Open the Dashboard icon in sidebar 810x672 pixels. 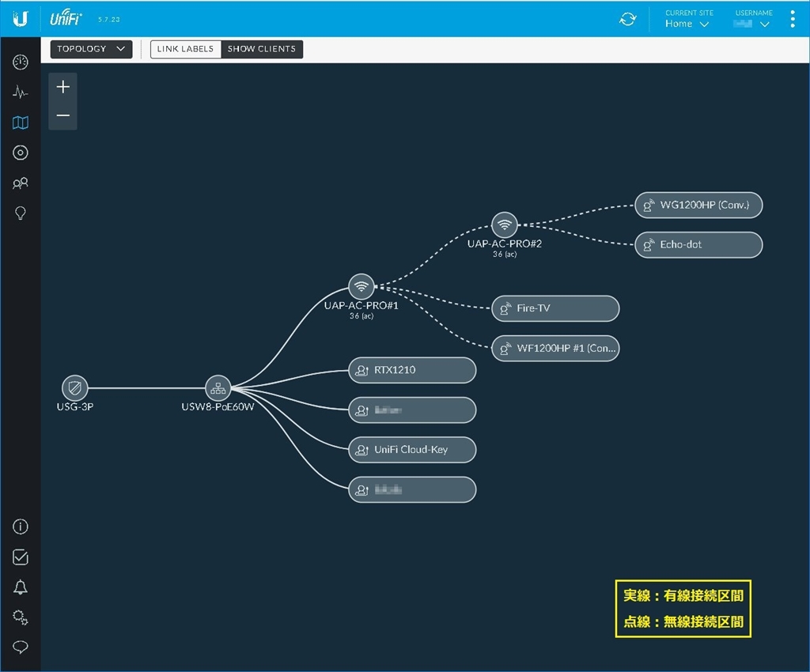tap(20, 62)
